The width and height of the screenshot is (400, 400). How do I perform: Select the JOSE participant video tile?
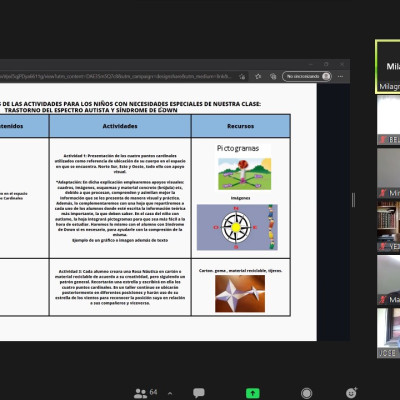click(x=389, y=333)
